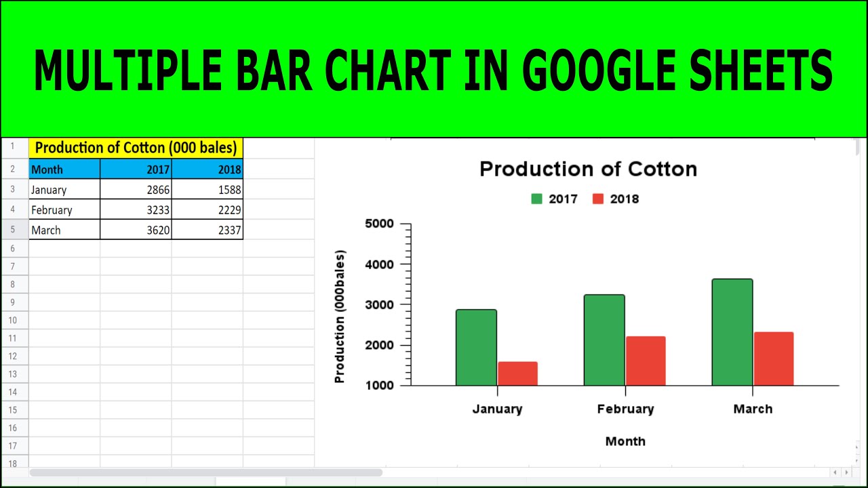This screenshot has height=488, width=868.
Task: Select row header 17
Action: [x=14, y=446]
